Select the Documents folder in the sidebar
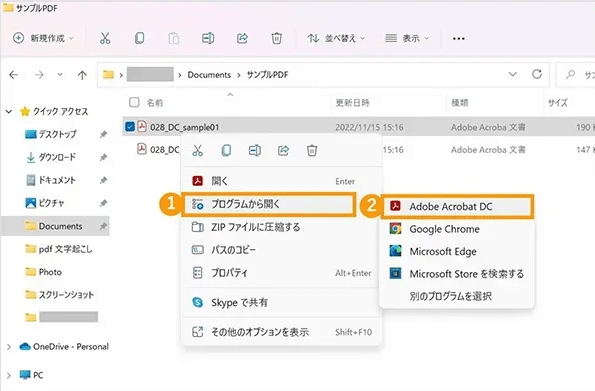This screenshot has height=391, width=595. click(55, 226)
